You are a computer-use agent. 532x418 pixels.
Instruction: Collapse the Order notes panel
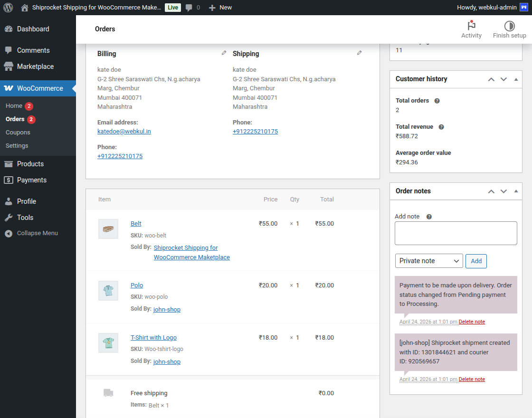tap(516, 191)
